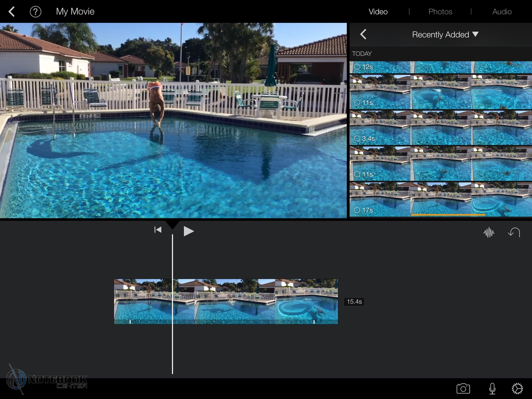The image size is (532, 399).
Task: Jump to the start of the timeline
Action: click(158, 230)
